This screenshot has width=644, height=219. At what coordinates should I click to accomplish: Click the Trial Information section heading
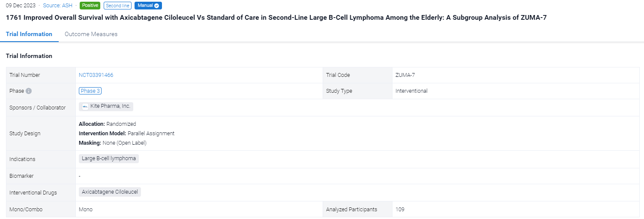point(29,56)
